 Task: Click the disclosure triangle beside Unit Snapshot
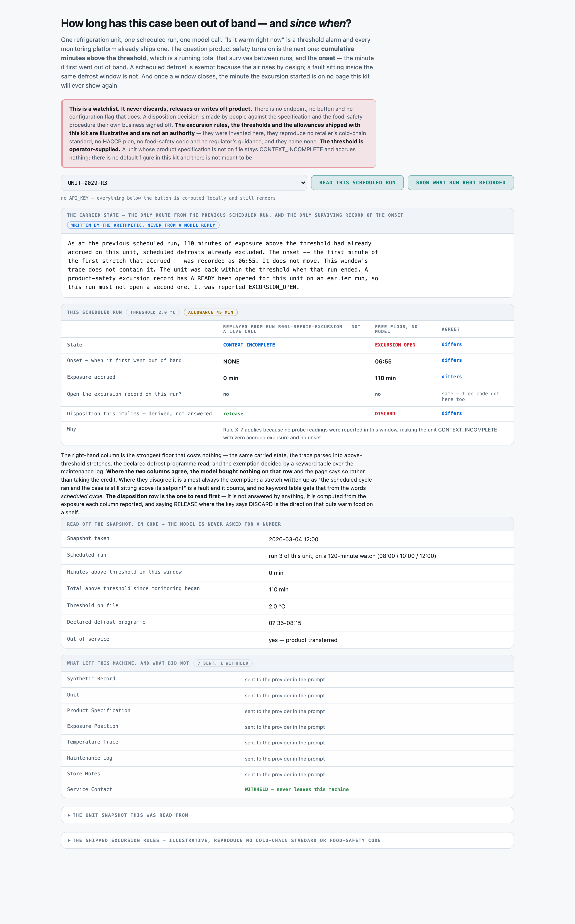click(69, 815)
